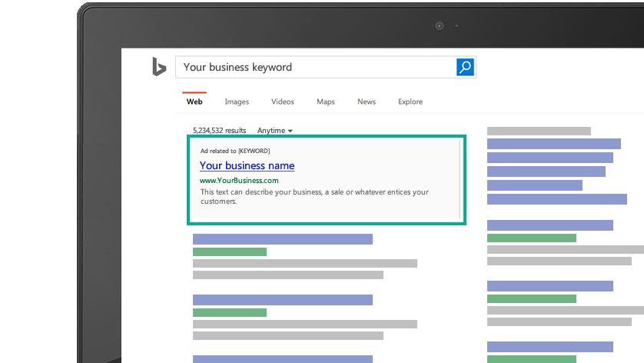This screenshot has height=363, width=644.
Task: Focus the search box containing 'Your business keyword'
Action: coord(315,67)
